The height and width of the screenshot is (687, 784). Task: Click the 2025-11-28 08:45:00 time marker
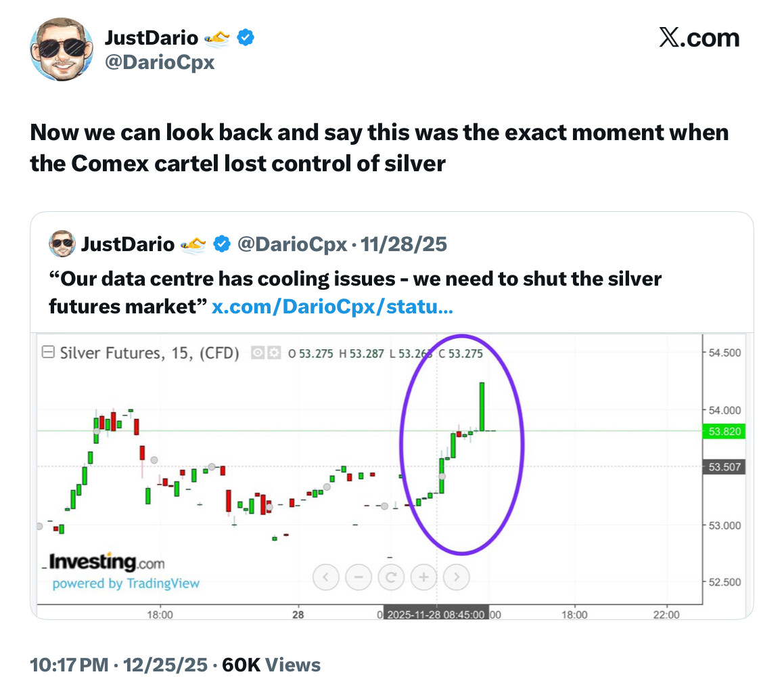[x=436, y=615]
